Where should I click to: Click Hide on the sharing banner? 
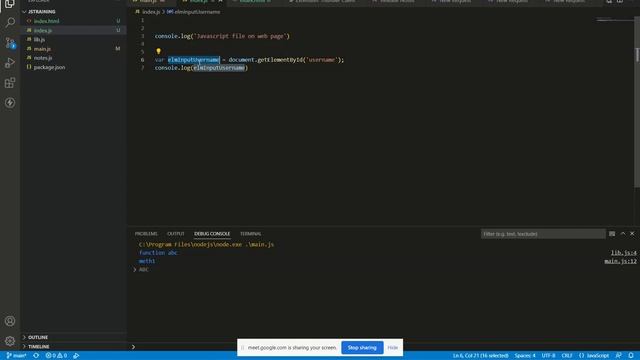(393, 348)
